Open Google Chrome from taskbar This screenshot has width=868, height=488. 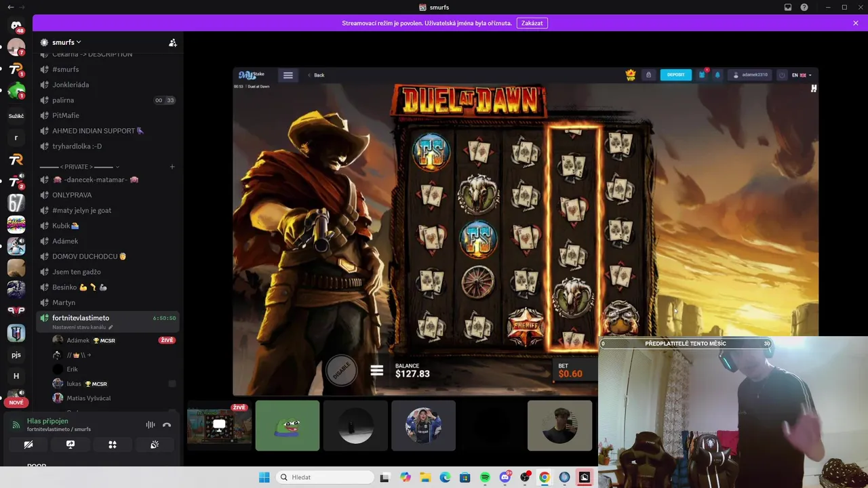click(x=545, y=477)
